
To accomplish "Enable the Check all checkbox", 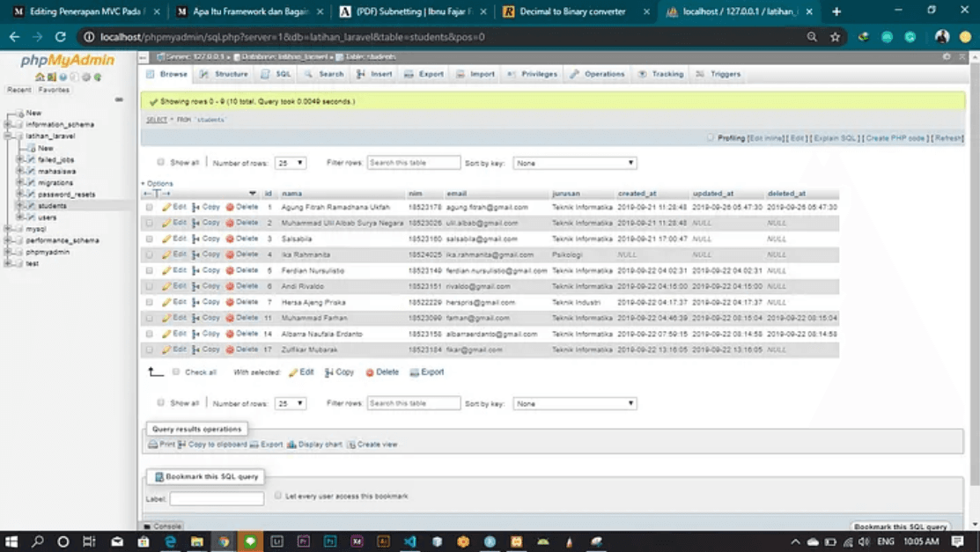I will (176, 372).
